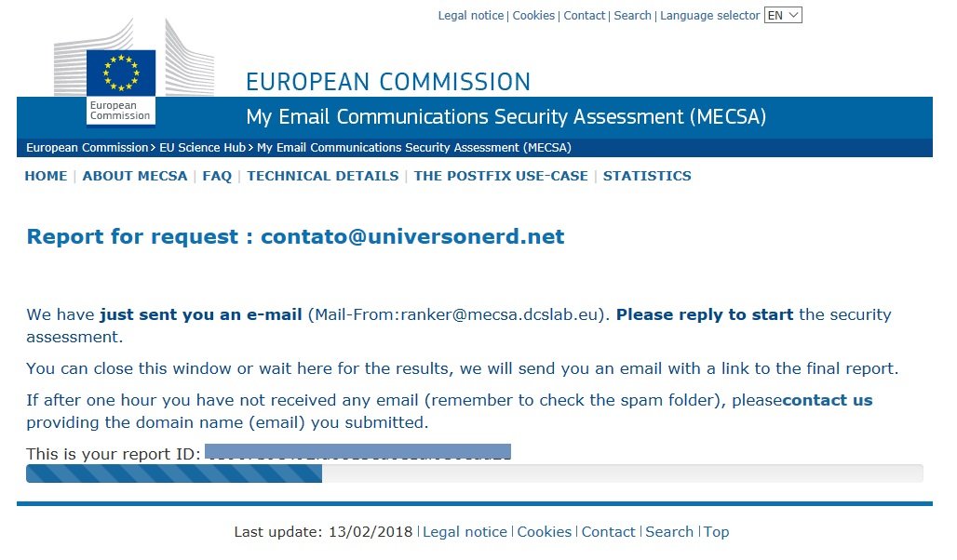Click the MECSA breadcrumb entry
The height and width of the screenshot is (560, 957).
414,148
